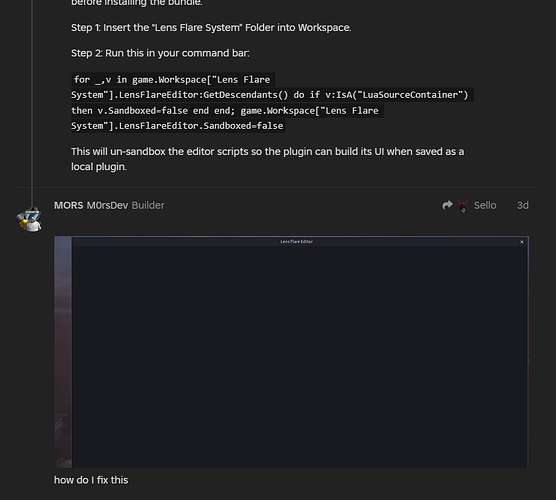Click the MORS display name link

pos(68,205)
